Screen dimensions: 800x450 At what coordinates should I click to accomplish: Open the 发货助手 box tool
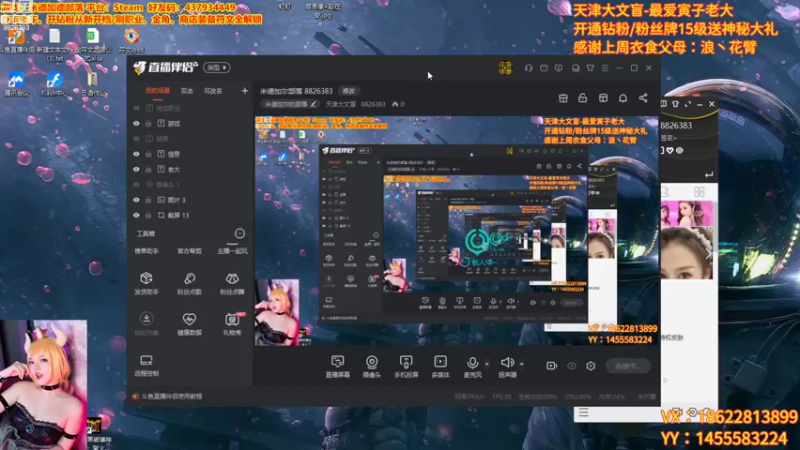click(146, 283)
